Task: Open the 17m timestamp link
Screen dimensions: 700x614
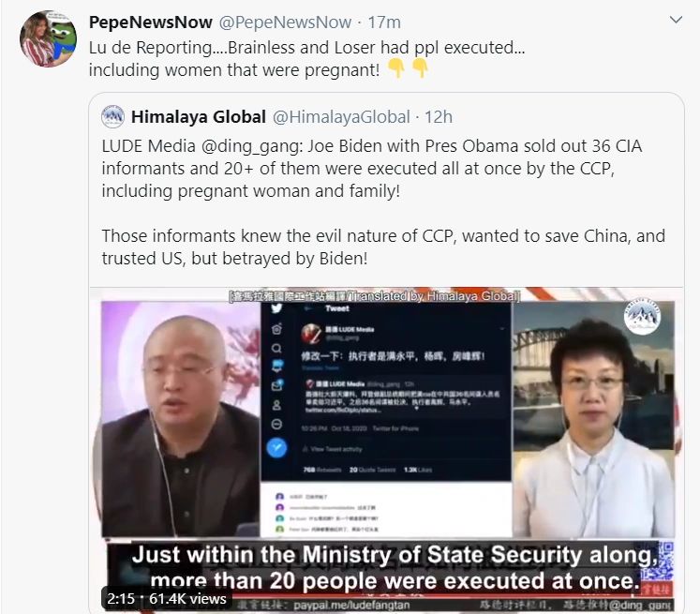Action: [384, 22]
